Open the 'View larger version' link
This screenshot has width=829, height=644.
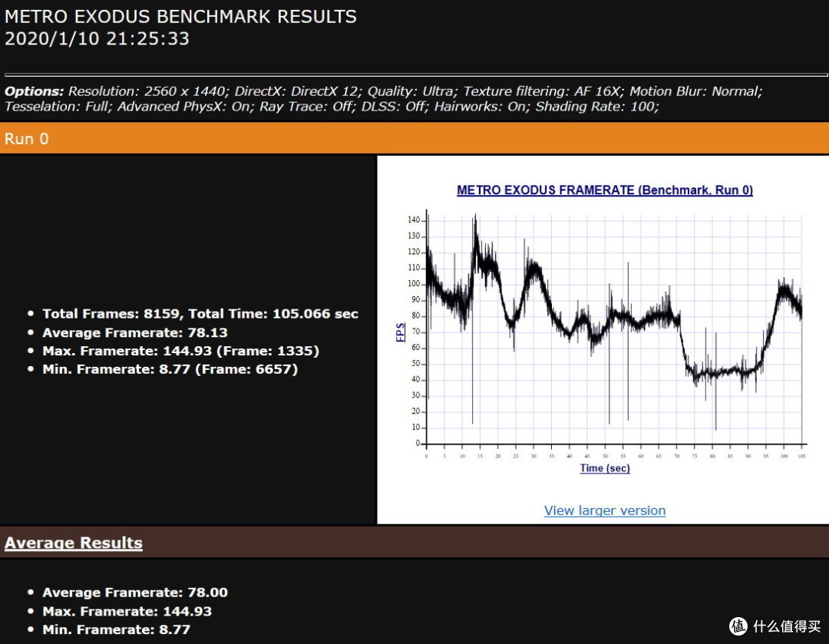tap(604, 510)
